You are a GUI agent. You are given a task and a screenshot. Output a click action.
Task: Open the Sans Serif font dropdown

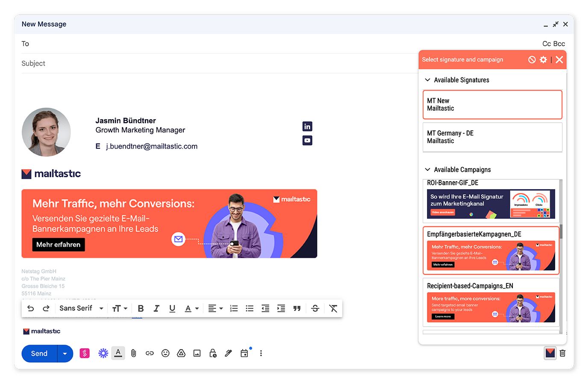point(81,308)
